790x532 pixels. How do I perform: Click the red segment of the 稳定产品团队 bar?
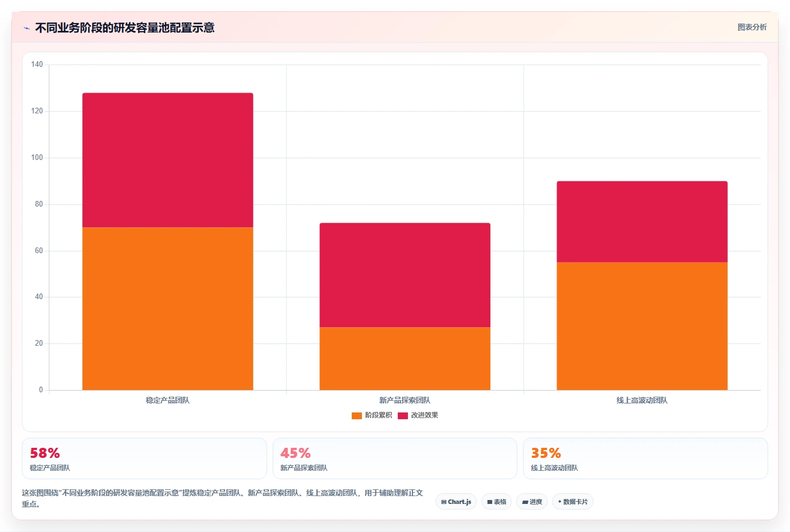coord(168,160)
